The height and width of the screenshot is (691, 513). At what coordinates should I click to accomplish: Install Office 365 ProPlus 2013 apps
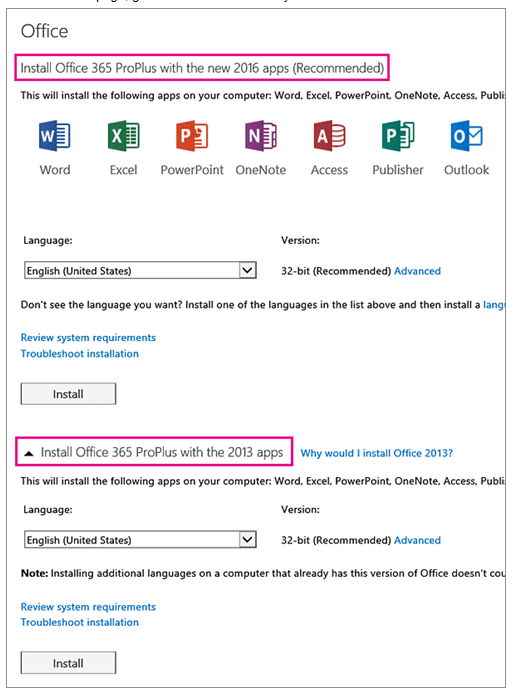point(68,663)
